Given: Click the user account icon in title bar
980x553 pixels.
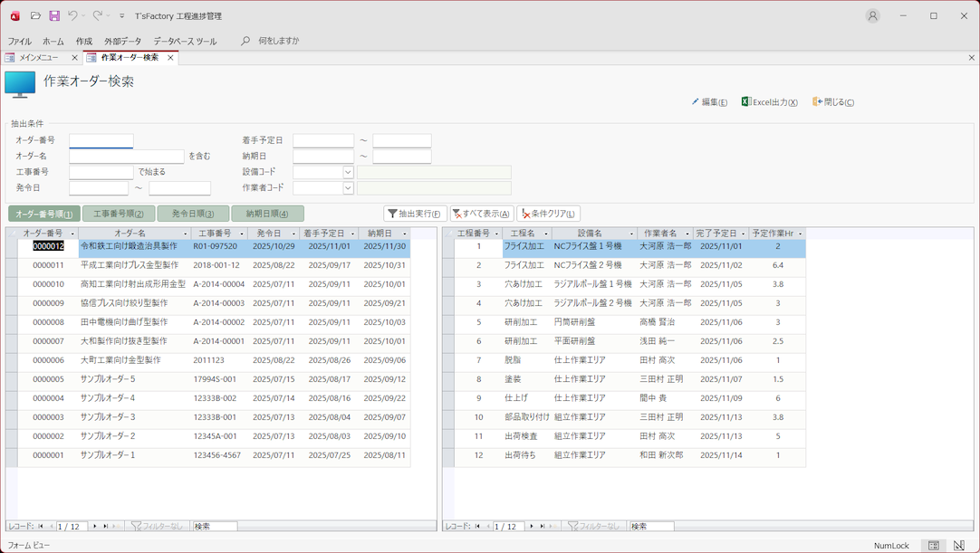Looking at the screenshot, I should tap(872, 15).
